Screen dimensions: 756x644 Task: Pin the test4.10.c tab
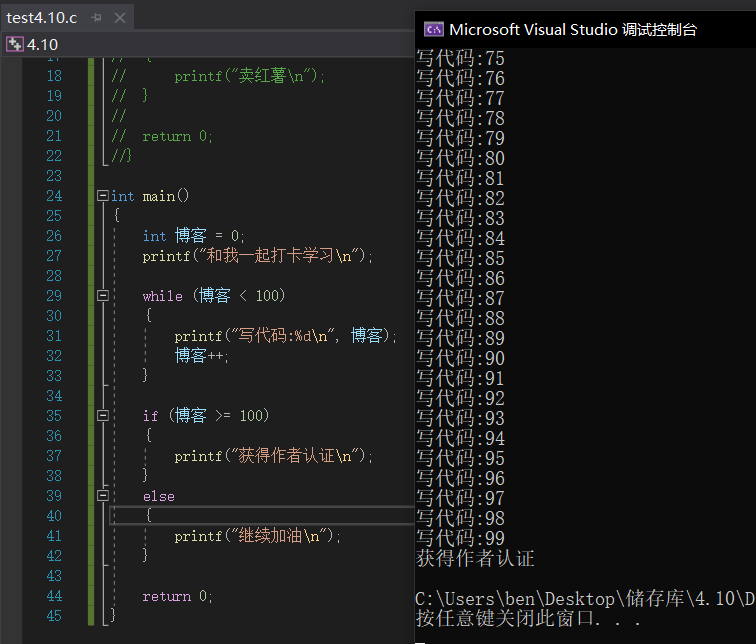96,18
